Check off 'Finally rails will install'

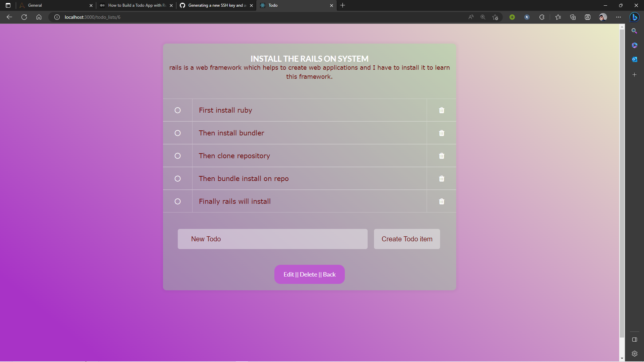[x=177, y=201]
